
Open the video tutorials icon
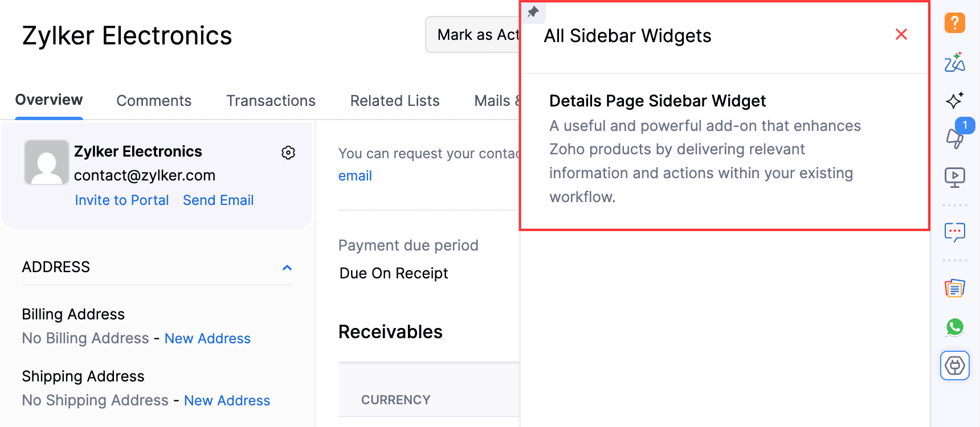(955, 177)
